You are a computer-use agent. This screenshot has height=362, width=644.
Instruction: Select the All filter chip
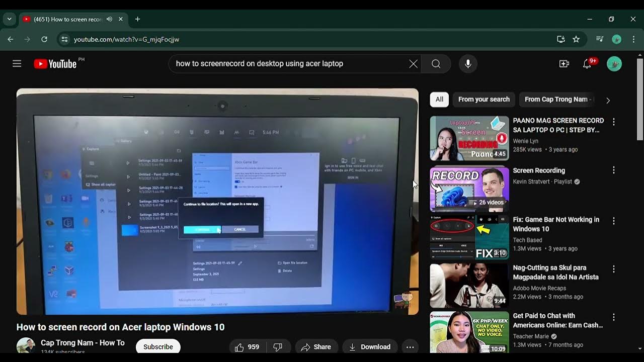pos(439,100)
